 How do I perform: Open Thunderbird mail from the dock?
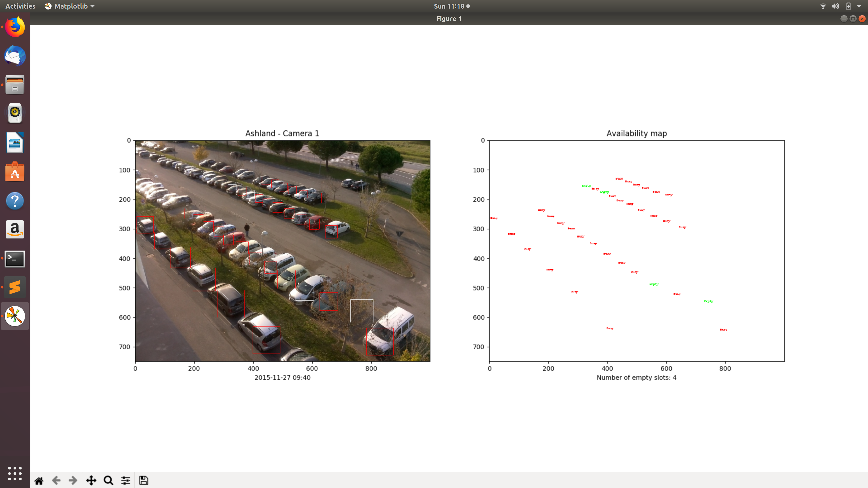coord(15,56)
